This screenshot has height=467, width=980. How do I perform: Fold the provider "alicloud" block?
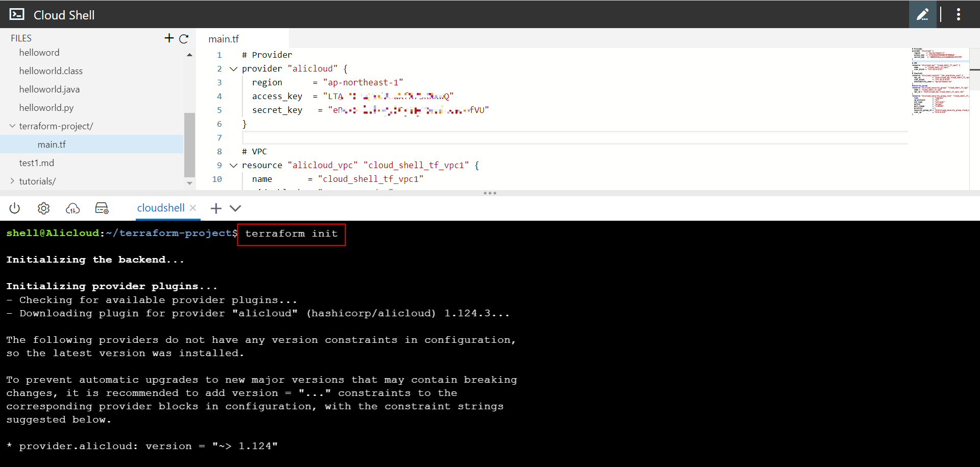click(x=233, y=69)
